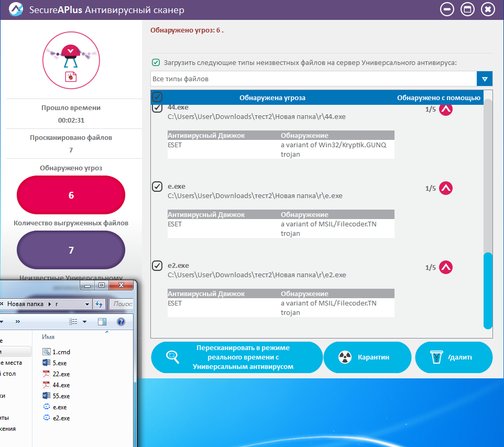Click 'Обнаружено с помощью' column header

(439, 98)
